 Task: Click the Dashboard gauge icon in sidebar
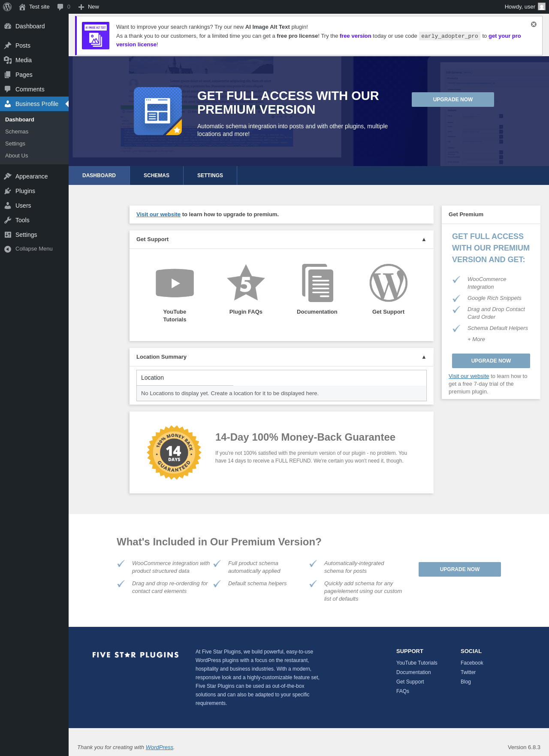pyautogui.click(x=8, y=26)
